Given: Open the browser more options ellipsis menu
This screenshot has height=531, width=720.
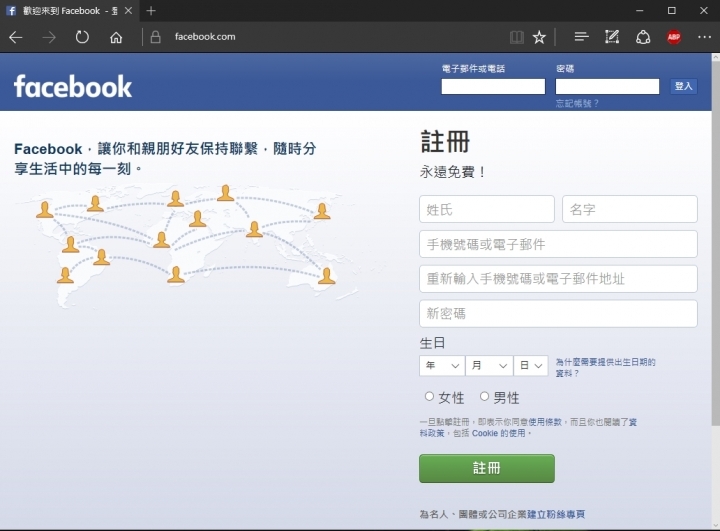Looking at the screenshot, I should point(704,37).
